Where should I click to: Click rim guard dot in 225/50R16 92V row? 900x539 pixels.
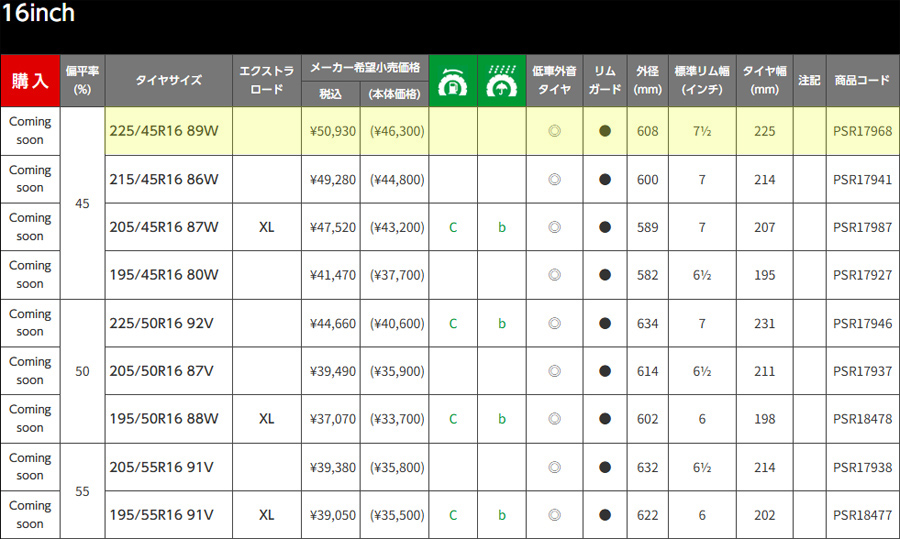pyautogui.click(x=605, y=323)
